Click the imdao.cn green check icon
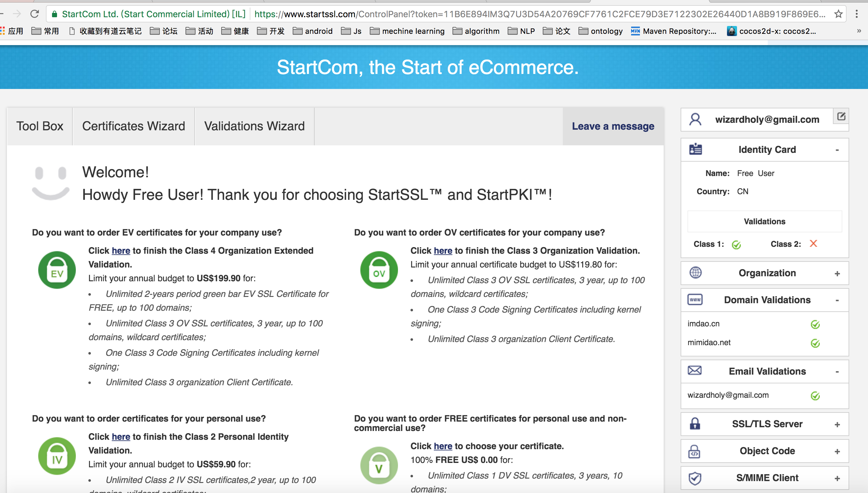The image size is (868, 493). click(815, 324)
